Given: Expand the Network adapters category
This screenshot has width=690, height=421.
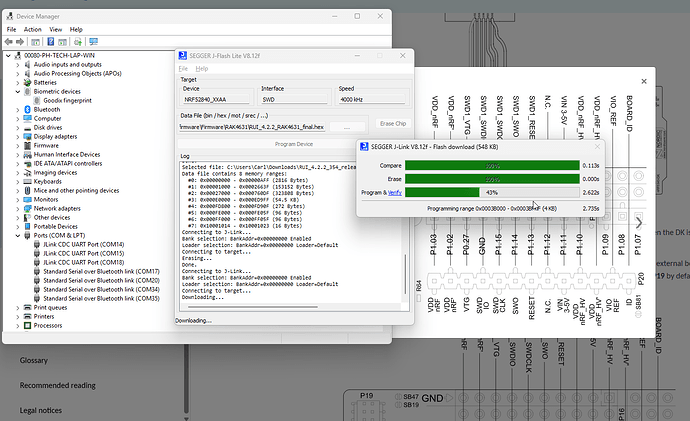Looking at the screenshot, I should tap(15, 208).
